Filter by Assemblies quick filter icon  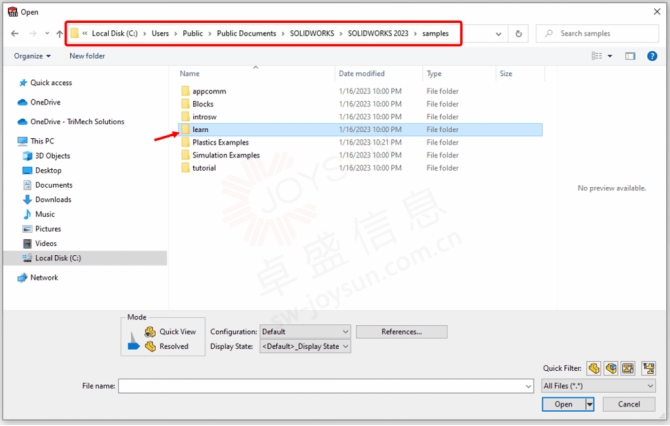coord(611,368)
